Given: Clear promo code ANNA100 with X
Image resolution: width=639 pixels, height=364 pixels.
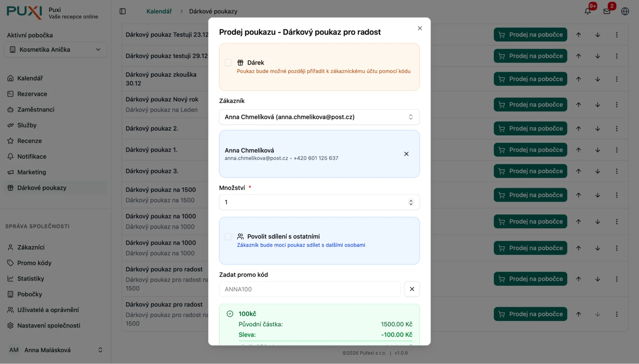Looking at the screenshot, I should click(x=412, y=289).
